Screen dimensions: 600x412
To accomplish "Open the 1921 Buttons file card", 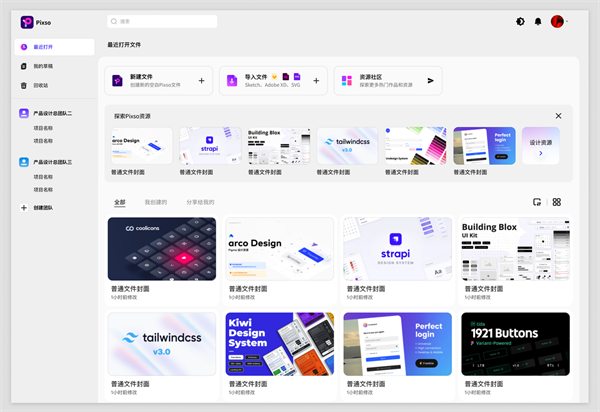I will (x=515, y=344).
